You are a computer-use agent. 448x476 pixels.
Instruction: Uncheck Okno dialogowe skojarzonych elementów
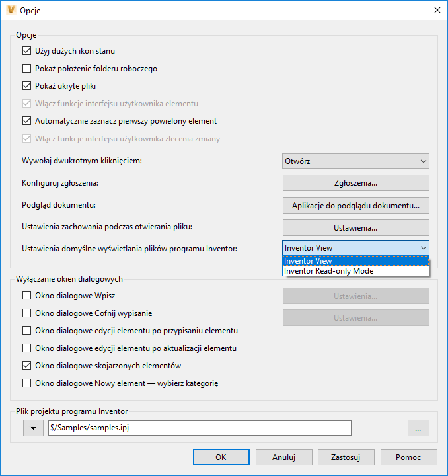click(x=26, y=366)
